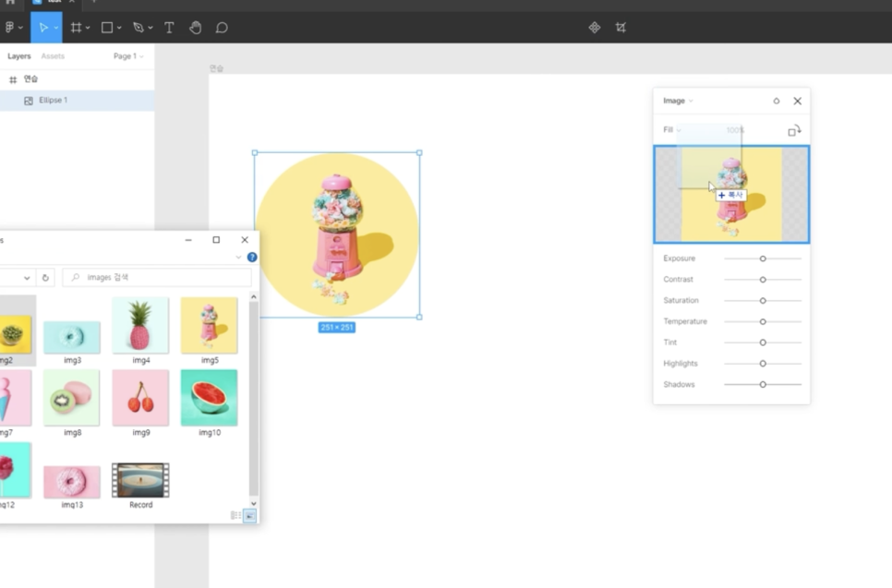The image size is (892, 588).
Task: Switch Explorer to details view
Action: [235, 515]
